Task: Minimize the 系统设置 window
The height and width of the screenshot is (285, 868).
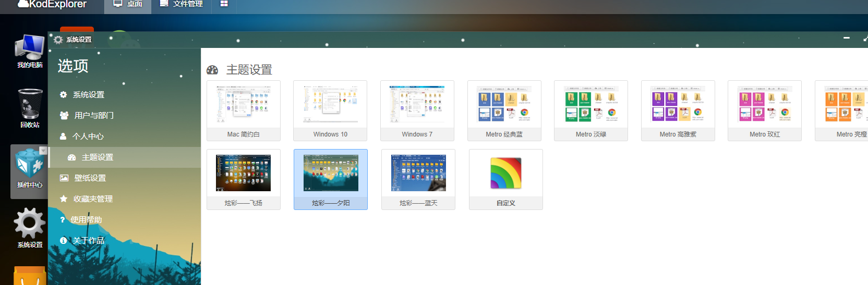Action: click(847, 38)
